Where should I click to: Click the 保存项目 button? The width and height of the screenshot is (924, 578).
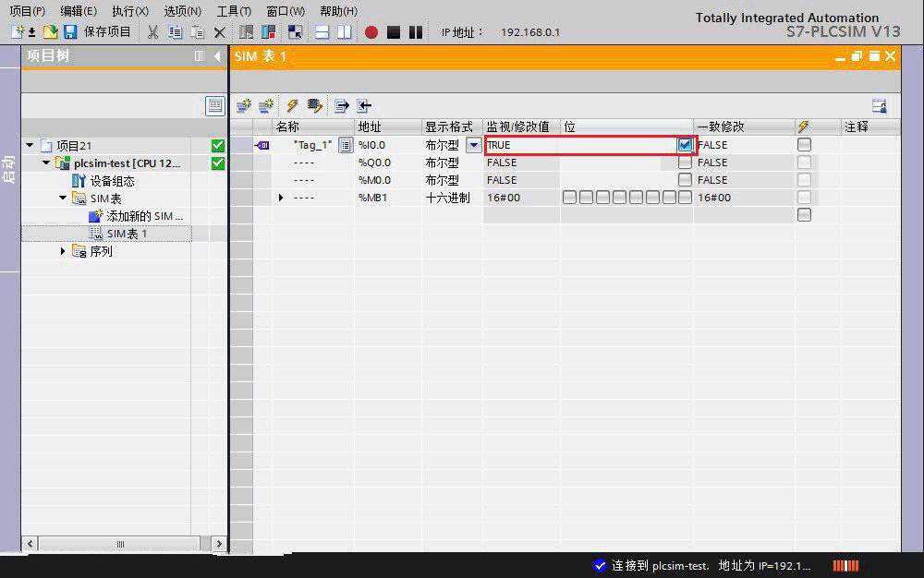click(107, 32)
